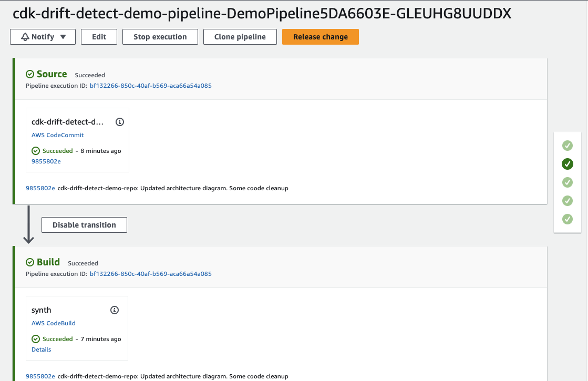Disable the transition between Source and Build
This screenshot has width=588, height=381.
point(84,224)
